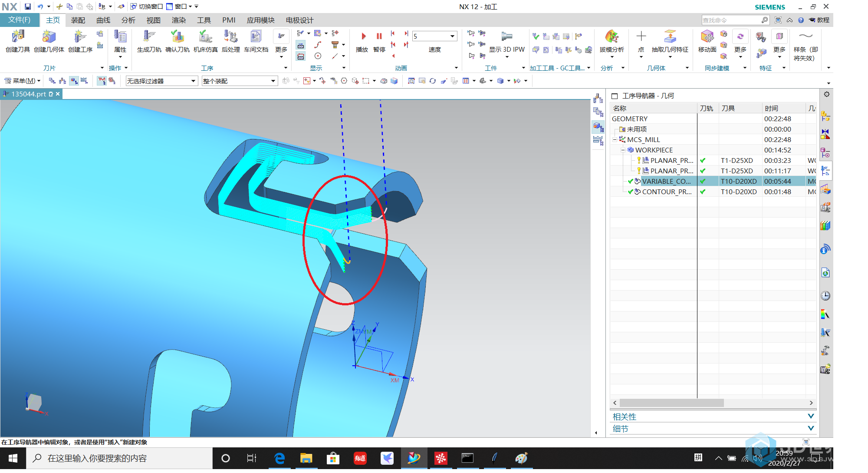Open the History clock icon in resource bar

click(x=825, y=296)
